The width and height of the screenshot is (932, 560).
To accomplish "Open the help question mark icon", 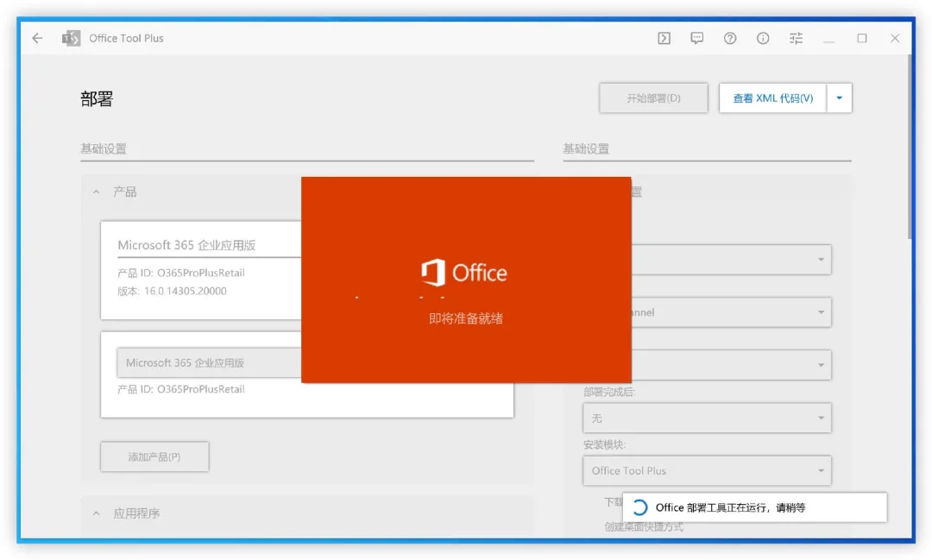I will tap(730, 38).
